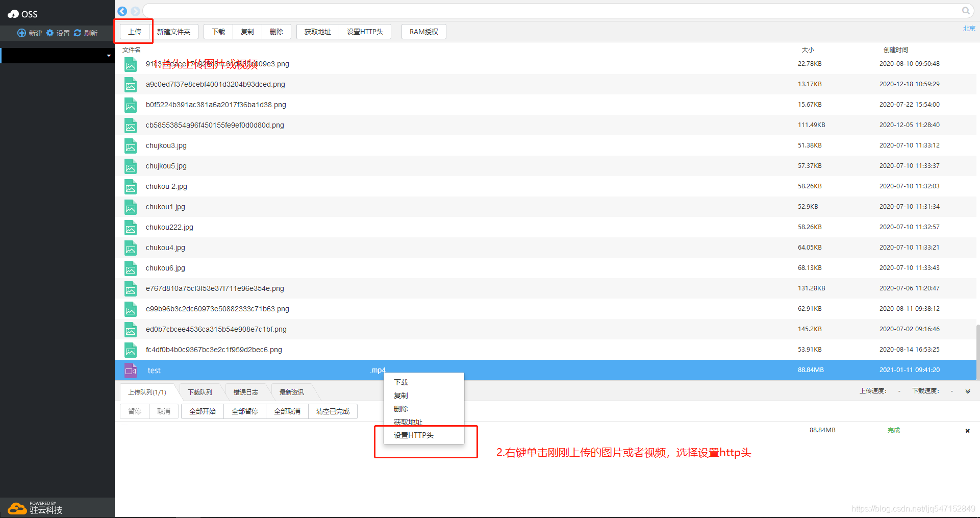Screen dimensions: 980x518
Task: Click the 获取地址 toolbar button
Action: coord(318,32)
